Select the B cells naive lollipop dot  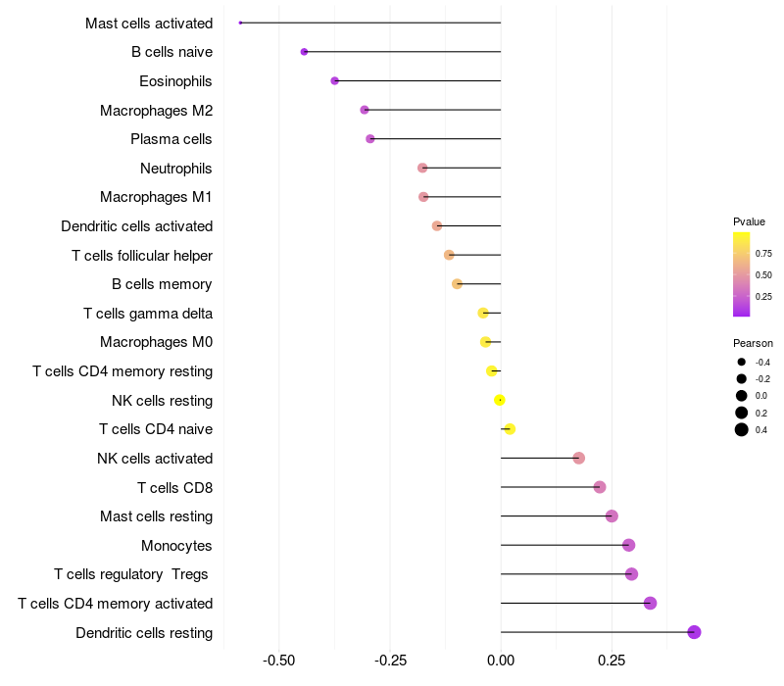(x=304, y=52)
